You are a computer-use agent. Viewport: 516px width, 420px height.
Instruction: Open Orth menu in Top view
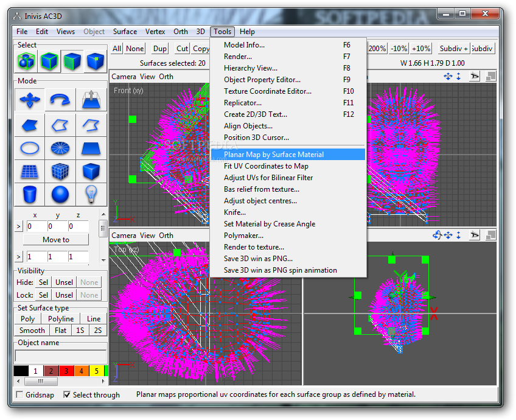[x=166, y=236]
